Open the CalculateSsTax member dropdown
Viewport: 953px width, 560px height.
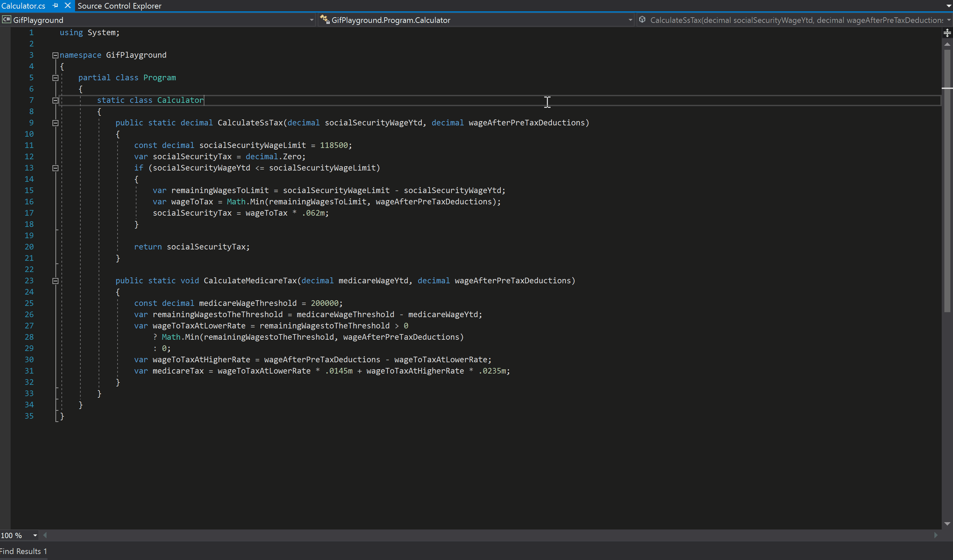[x=949, y=20]
